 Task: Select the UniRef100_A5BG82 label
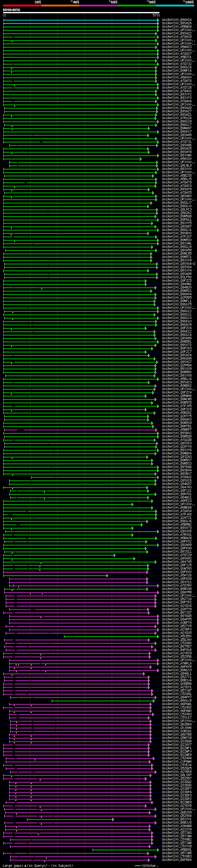tap(177, 412)
